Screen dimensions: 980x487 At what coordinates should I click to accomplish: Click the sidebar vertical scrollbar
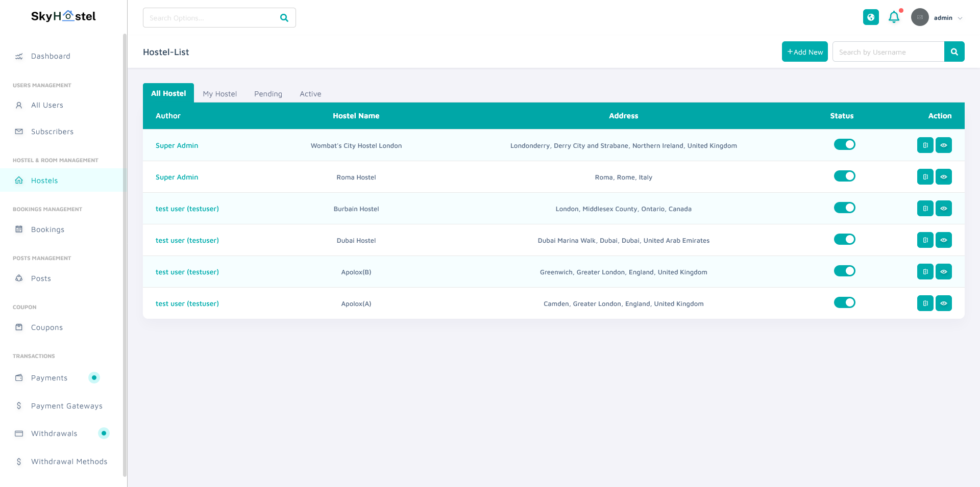125,255
